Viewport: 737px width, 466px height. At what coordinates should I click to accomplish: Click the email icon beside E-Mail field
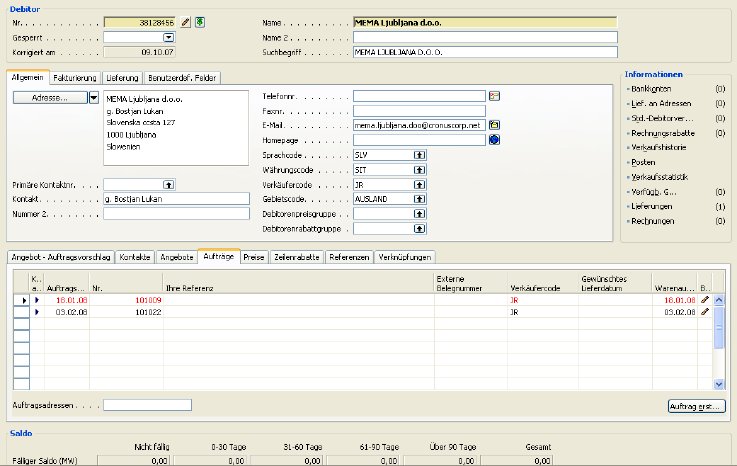tap(494, 125)
